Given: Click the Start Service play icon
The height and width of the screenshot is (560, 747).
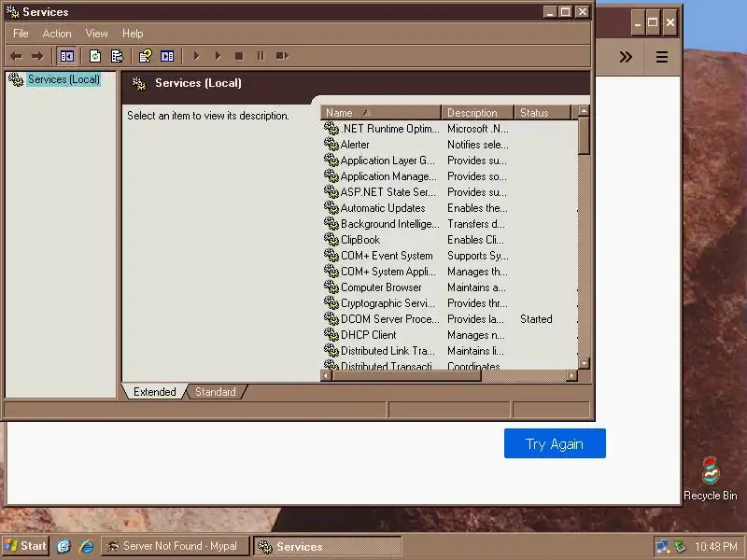Looking at the screenshot, I should click(x=196, y=56).
